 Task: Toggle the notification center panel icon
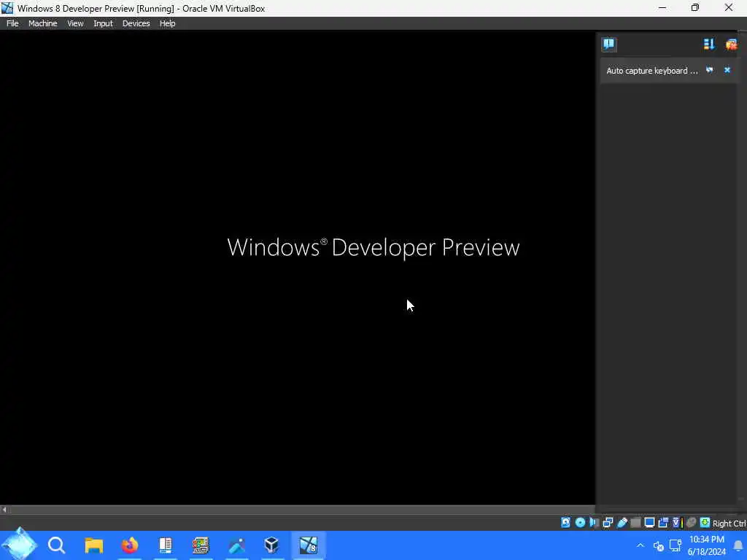(x=609, y=44)
